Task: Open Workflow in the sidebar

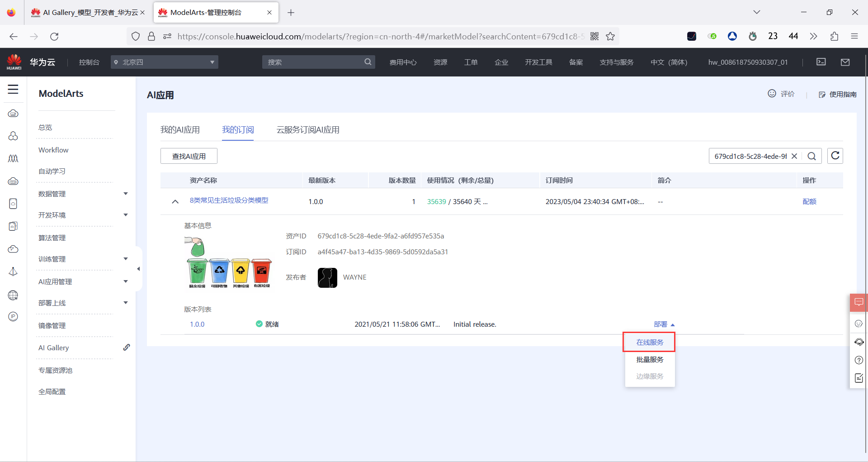Action: [53, 150]
